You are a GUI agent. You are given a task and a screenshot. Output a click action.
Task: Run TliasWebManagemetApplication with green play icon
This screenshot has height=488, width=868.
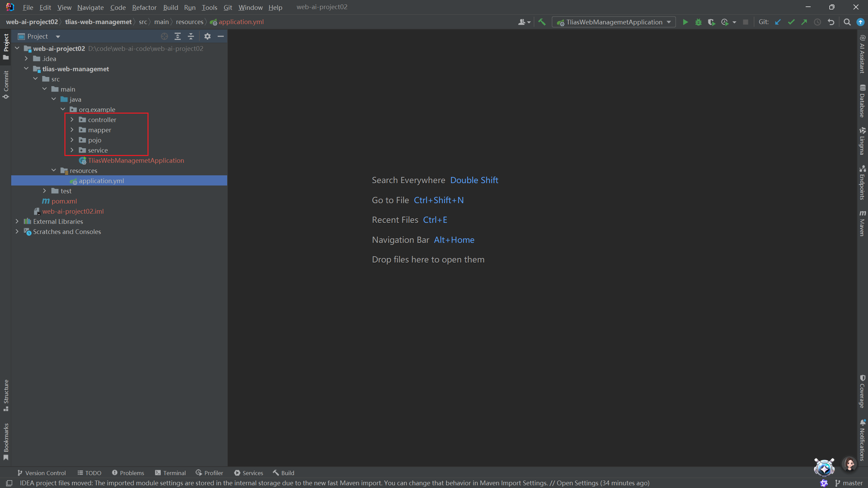685,22
